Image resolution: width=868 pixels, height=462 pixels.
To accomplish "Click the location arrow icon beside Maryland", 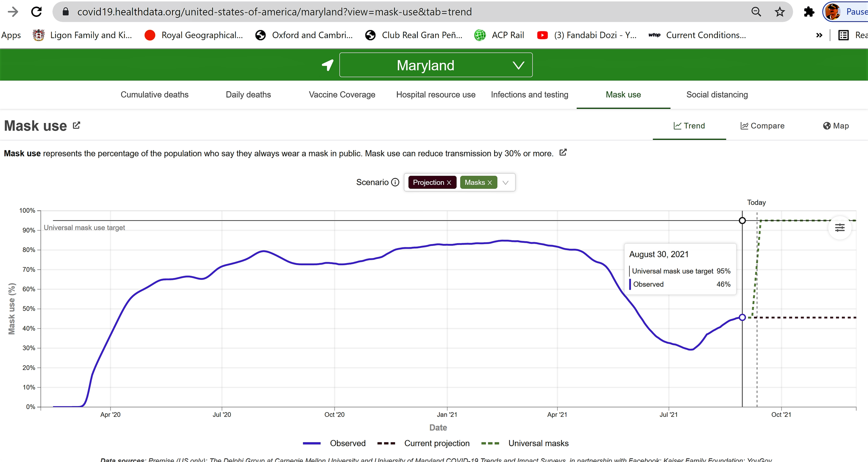I will point(328,65).
